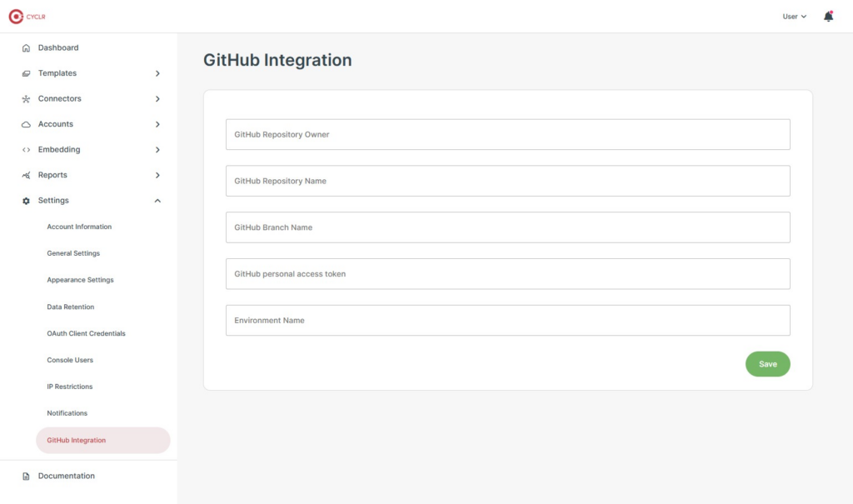Open the Accounts menu item
This screenshot has height=504, width=853.
coord(56,124)
